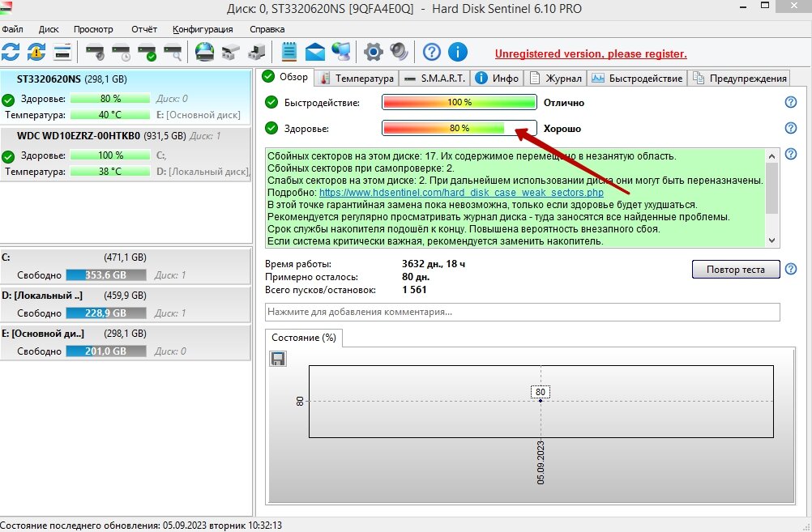The width and height of the screenshot is (812, 532).
Task: Click the status text scrollbar down arrow
Action: pyautogui.click(x=772, y=240)
